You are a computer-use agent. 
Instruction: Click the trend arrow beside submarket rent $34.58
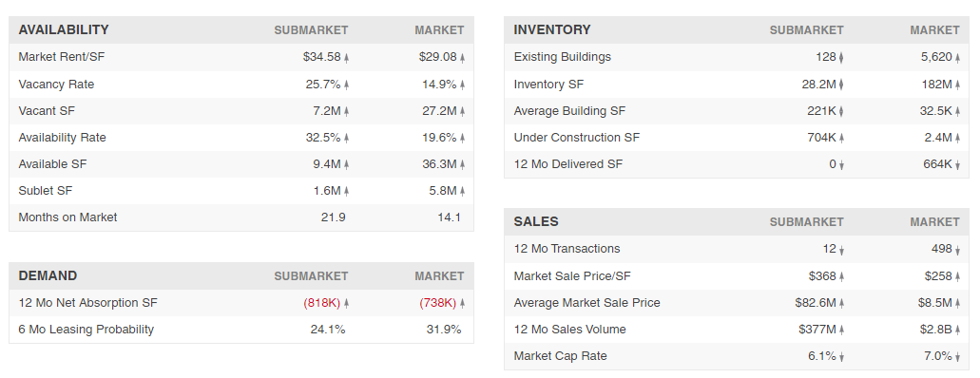pos(346,58)
